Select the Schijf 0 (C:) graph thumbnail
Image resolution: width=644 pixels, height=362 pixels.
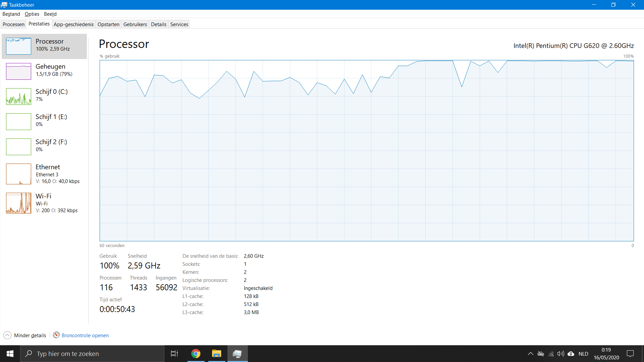pos(18,97)
